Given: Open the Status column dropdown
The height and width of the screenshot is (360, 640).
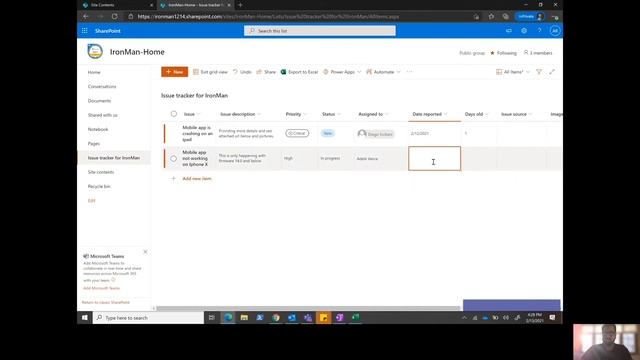Looking at the screenshot, I should point(339,114).
